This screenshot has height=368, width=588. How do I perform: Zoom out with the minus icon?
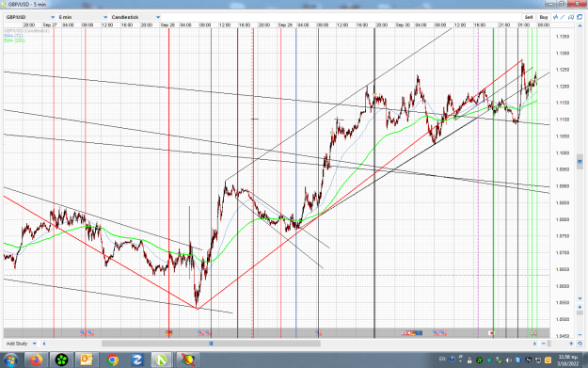click(x=543, y=344)
